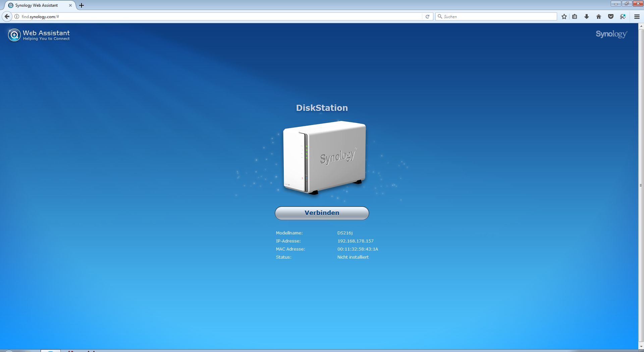The width and height of the screenshot is (644, 352).
Task: Click the Web Assistant logo icon
Action: (14, 35)
